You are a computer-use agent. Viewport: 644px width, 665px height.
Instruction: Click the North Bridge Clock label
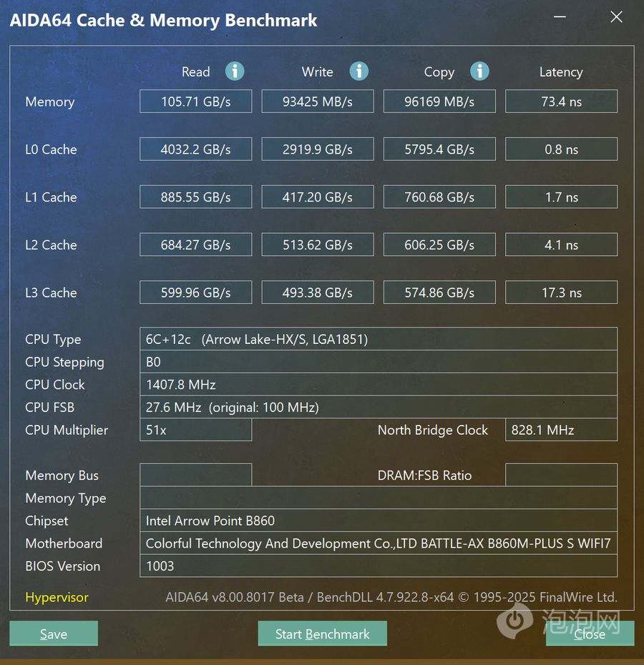coord(433,430)
